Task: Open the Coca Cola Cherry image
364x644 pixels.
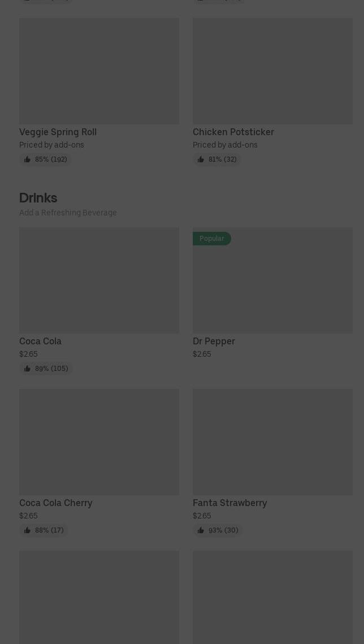Action: click(x=99, y=442)
